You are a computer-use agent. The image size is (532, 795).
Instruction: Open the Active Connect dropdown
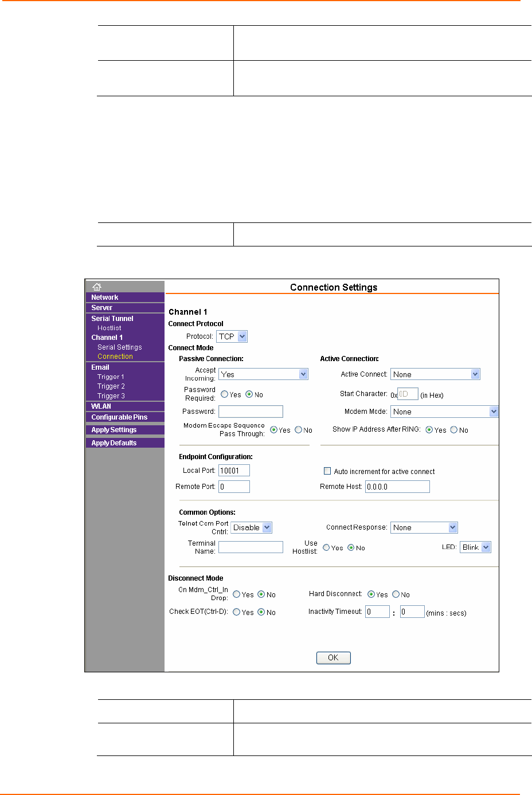pos(436,374)
